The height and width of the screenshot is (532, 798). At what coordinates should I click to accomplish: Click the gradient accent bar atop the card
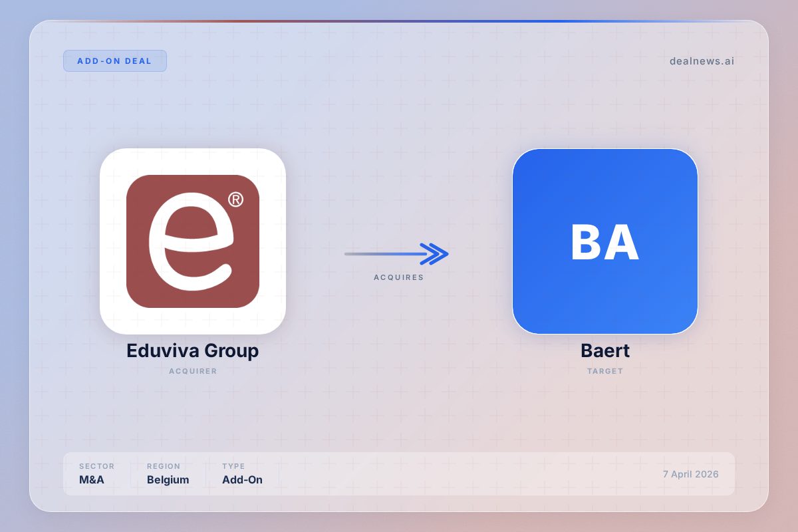point(399,21)
